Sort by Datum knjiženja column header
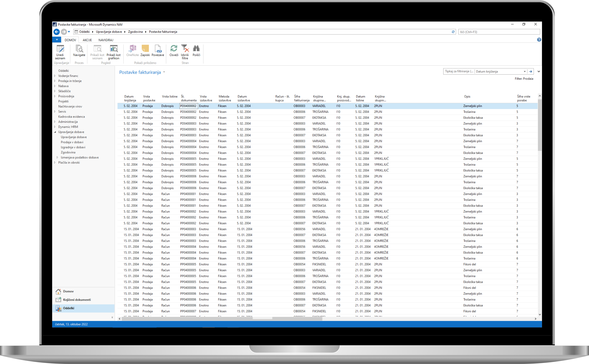The width and height of the screenshot is (589, 364). pyautogui.click(x=130, y=98)
